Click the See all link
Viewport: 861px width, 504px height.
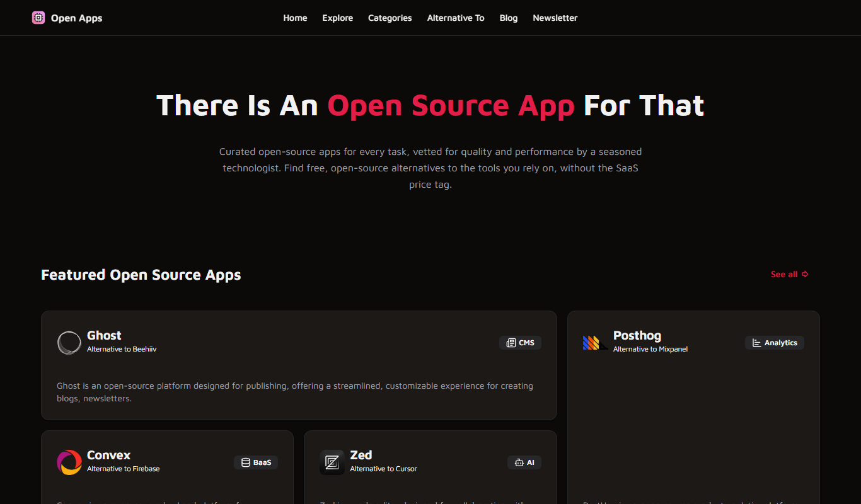coord(790,274)
